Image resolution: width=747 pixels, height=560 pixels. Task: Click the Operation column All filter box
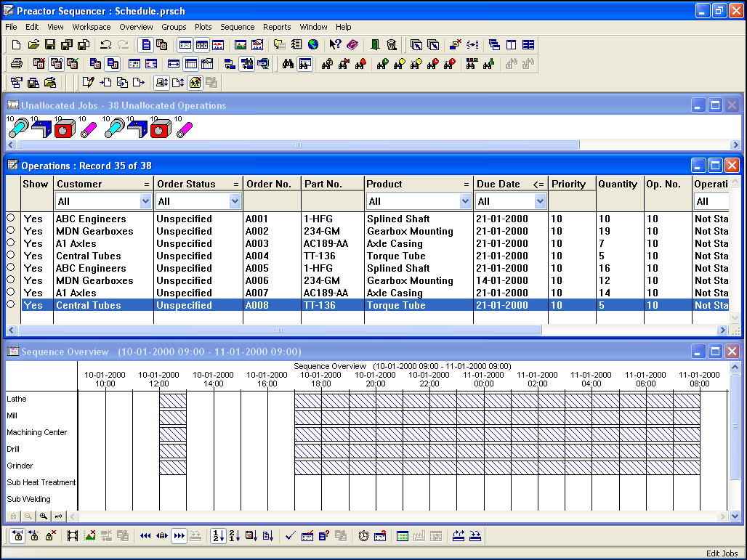[x=711, y=201]
